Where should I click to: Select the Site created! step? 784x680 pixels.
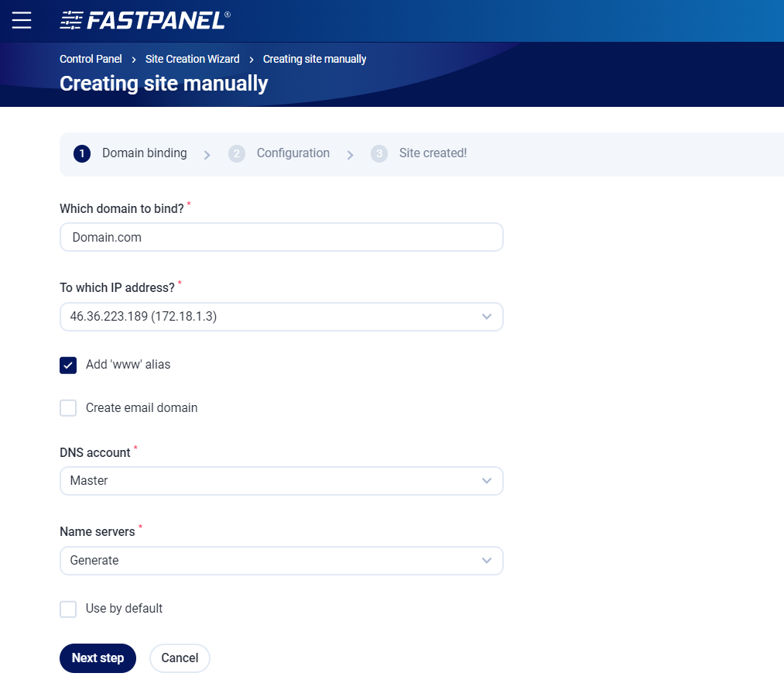[433, 153]
